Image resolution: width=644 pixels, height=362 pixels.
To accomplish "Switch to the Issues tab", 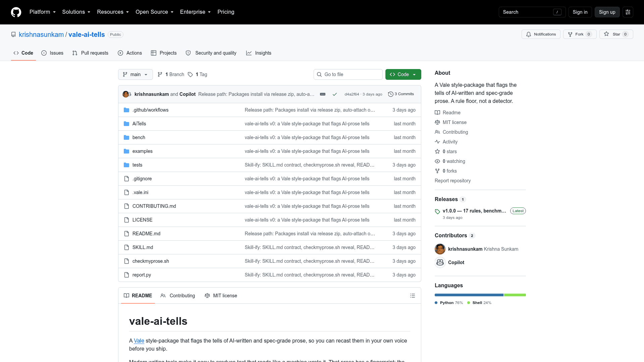I will point(52,53).
